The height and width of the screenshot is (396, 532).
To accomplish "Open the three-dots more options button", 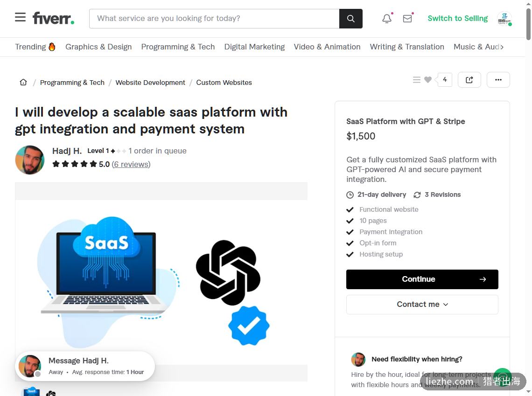I will [x=498, y=80].
